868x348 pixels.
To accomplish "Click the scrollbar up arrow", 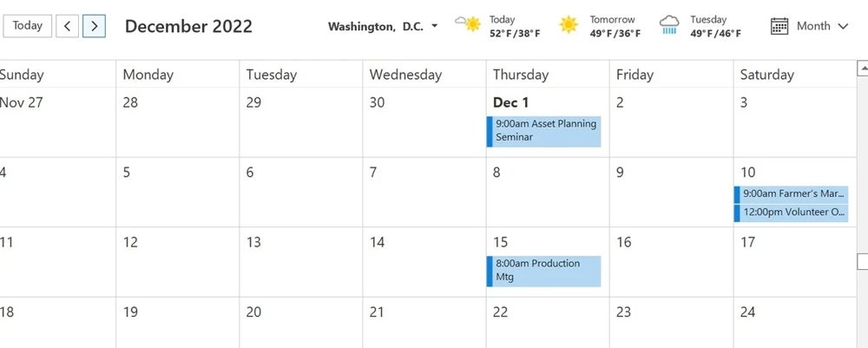I will (x=863, y=68).
